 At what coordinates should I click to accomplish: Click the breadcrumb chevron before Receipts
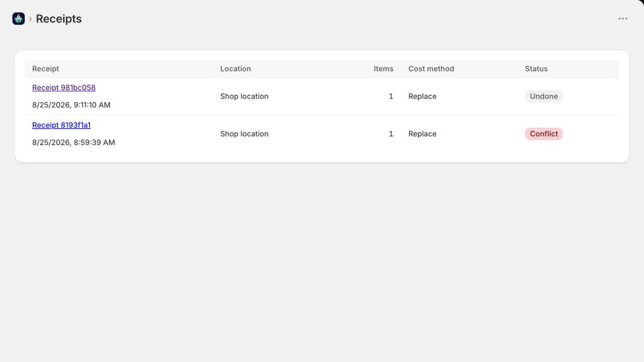pos(30,19)
